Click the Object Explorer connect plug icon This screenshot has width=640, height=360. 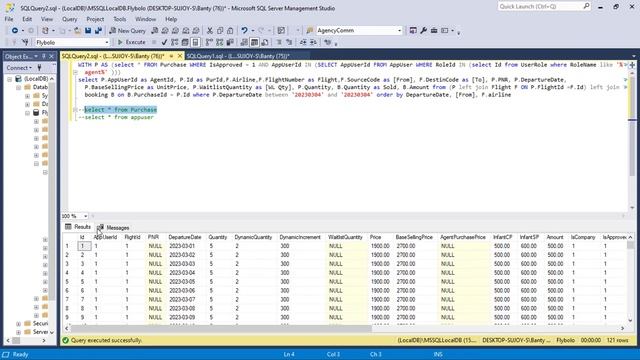40,68
